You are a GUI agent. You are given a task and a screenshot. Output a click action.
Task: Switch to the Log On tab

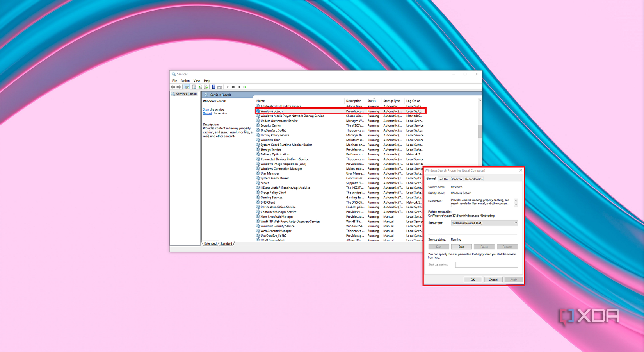point(443,179)
